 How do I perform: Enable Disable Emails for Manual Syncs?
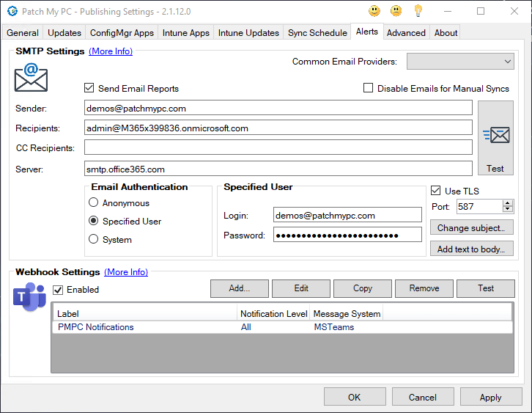pyautogui.click(x=368, y=88)
